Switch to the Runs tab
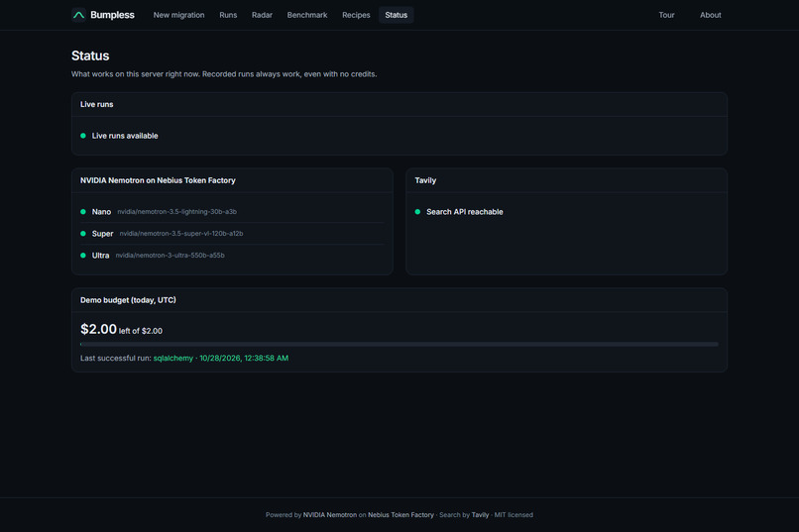The image size is (799, 532). click(x=228, y=15)
